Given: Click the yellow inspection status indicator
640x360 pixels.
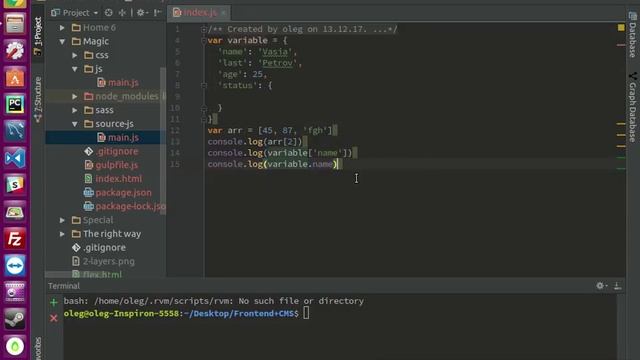Looking at the screenshot, I should click(x=621, y=28).
